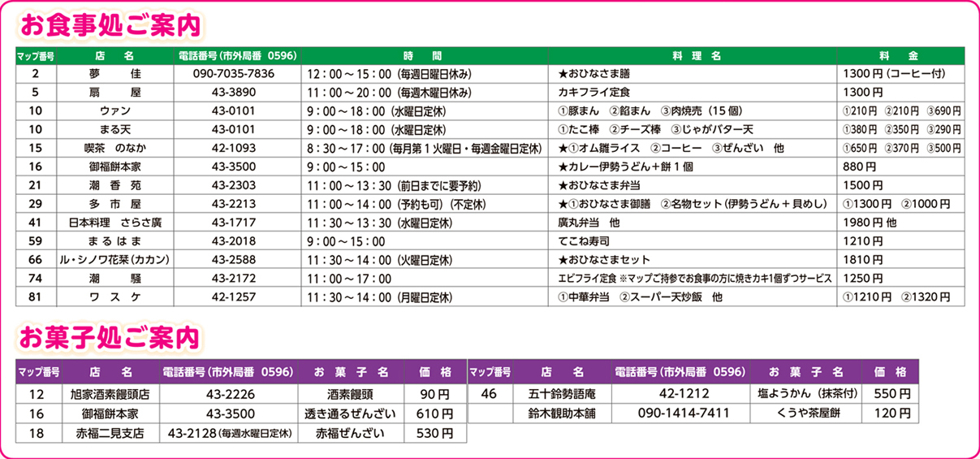
Task: Click the ★おひなさまセット dish entry
Action: pos(604,260)
